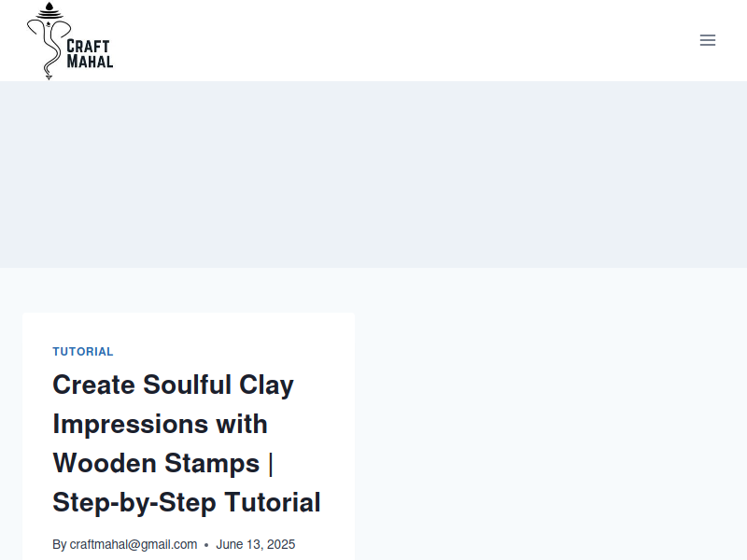Click the empty gray banner area

coord(373,175)
